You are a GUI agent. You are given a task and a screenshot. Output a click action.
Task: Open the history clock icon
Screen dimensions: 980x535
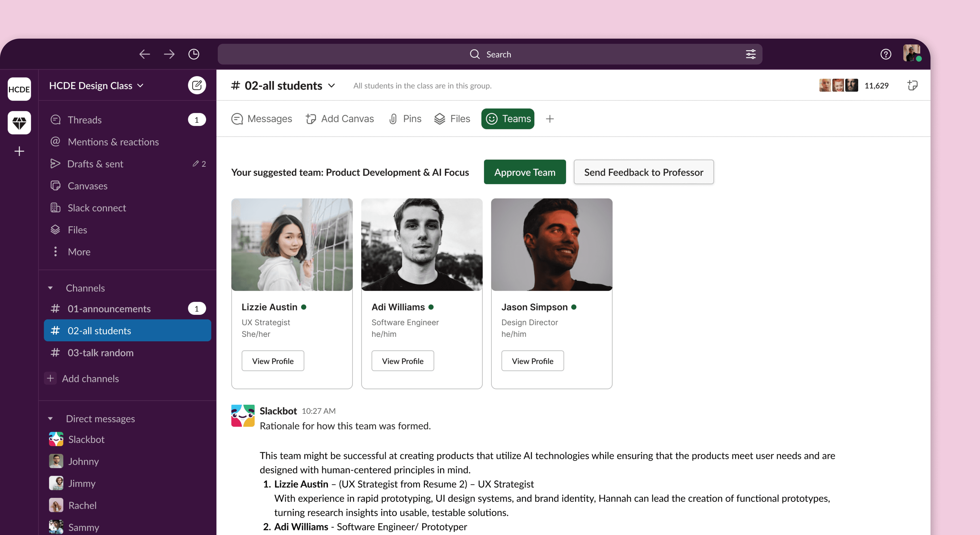point(194,54)
